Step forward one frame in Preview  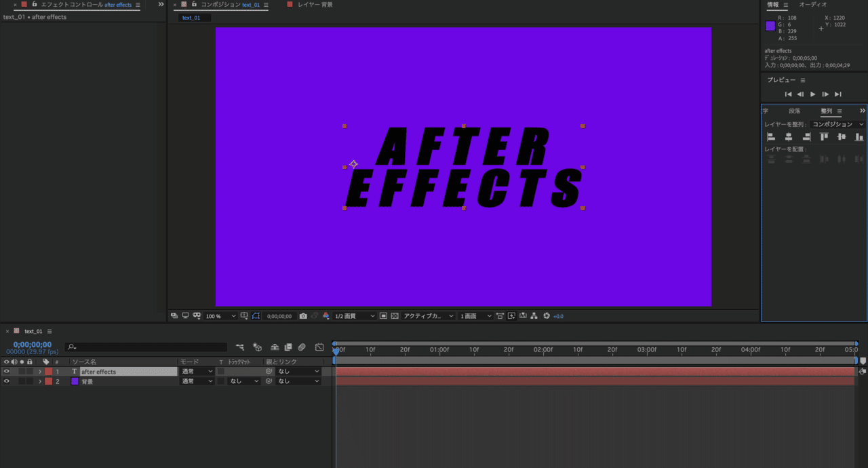pos(825,94)
